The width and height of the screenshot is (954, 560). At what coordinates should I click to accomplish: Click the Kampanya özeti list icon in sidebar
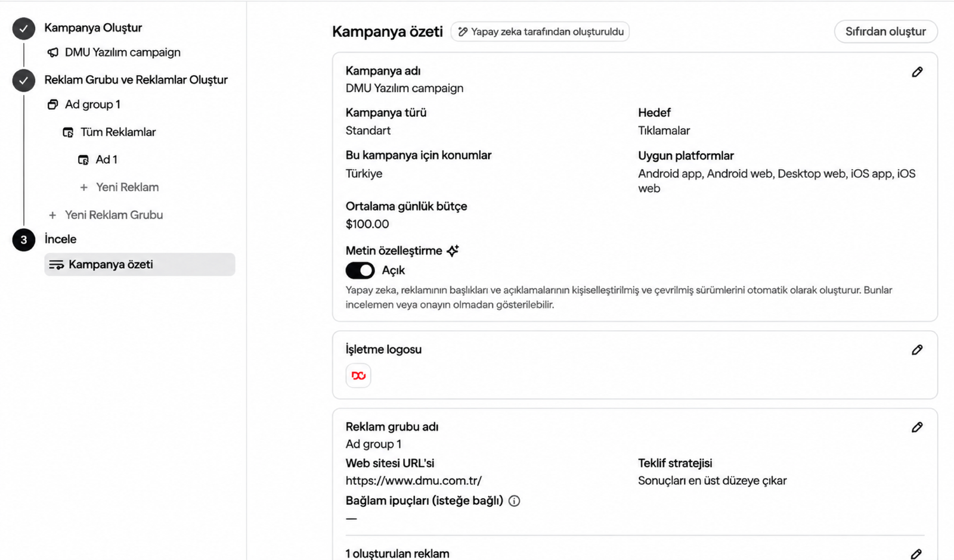[56, 265]
